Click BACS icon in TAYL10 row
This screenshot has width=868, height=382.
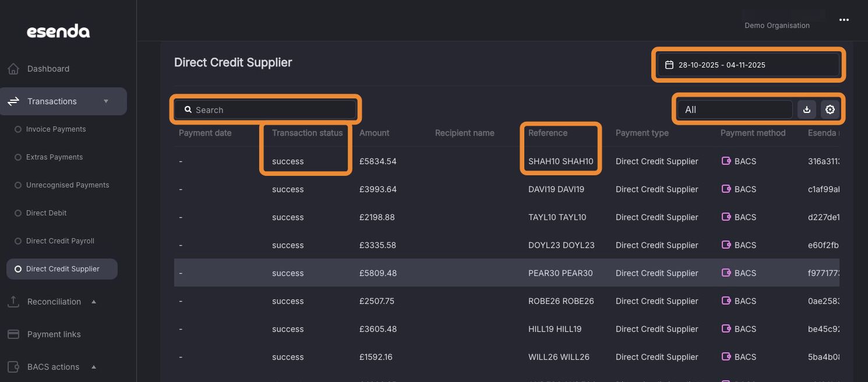[x=726, y=217]
